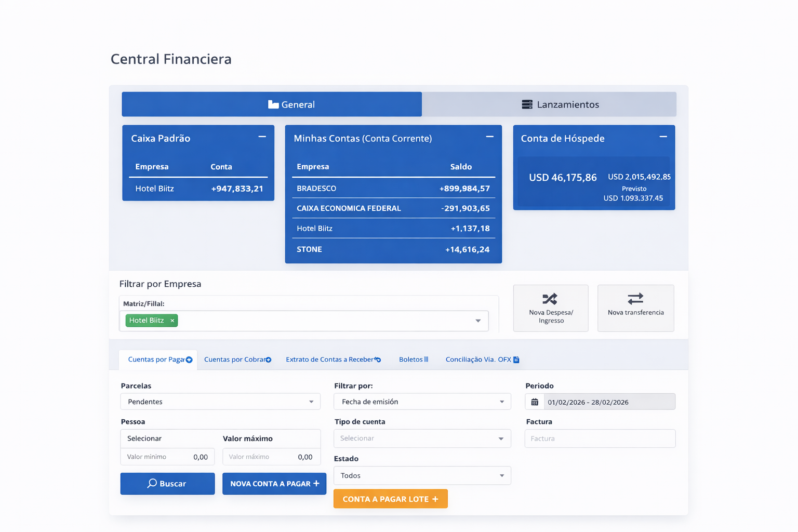This screenshot has height=532, width=798.
Task: Click the orange CONTA A PAGAR LOTE button
Action: pyautogui.click(x=390, y=499)
